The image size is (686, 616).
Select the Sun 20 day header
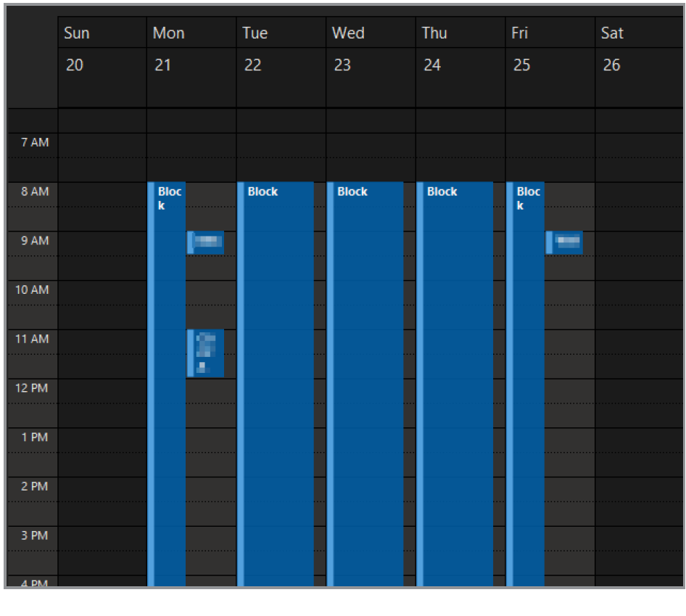(x=102, y=49)
